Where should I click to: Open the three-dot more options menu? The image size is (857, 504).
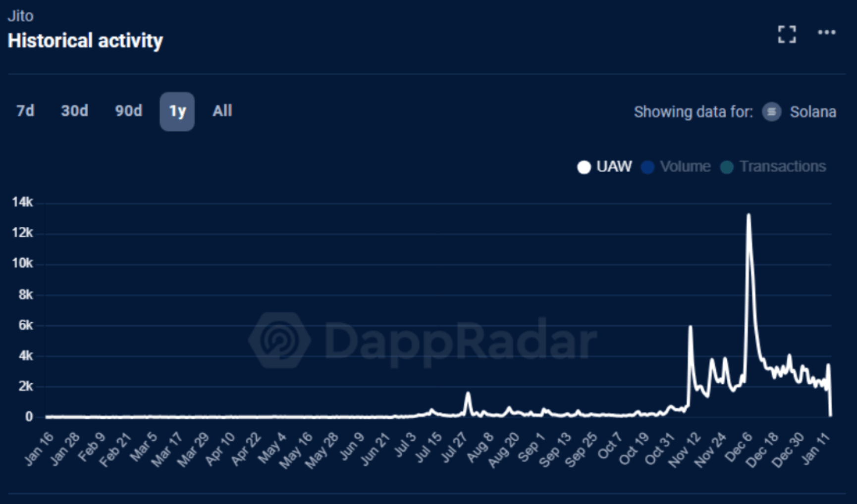826,32
